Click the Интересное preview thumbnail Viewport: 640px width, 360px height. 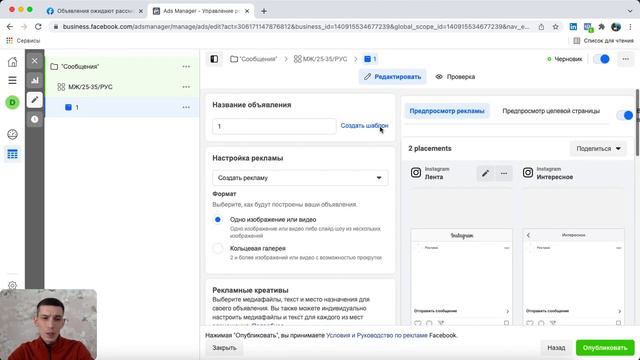tap(573, 277)
